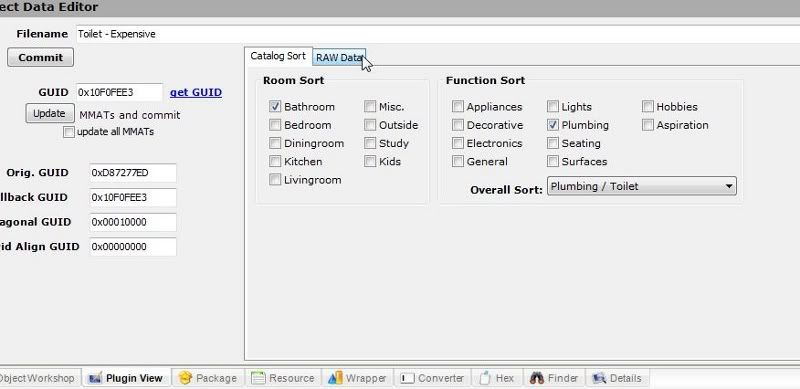Check the Aspiration function sort

pyautogui.click(x=647, y=125)
